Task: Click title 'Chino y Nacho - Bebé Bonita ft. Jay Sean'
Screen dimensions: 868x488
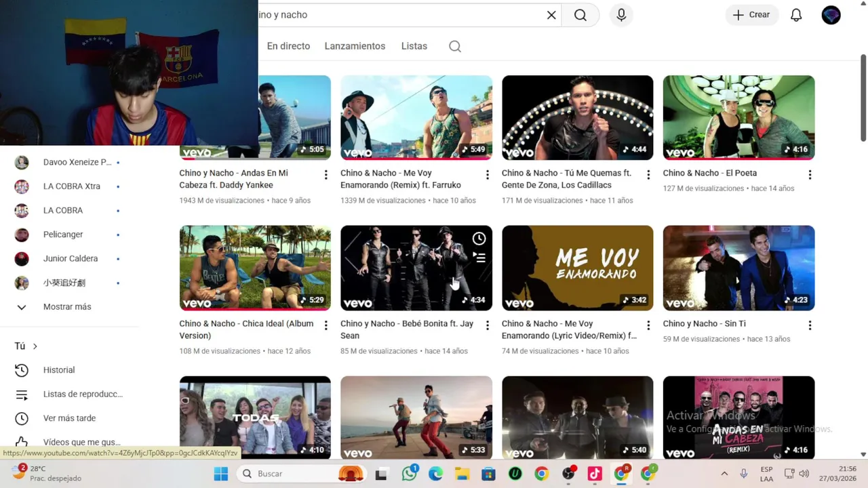Action: click(x=407, y=329)
